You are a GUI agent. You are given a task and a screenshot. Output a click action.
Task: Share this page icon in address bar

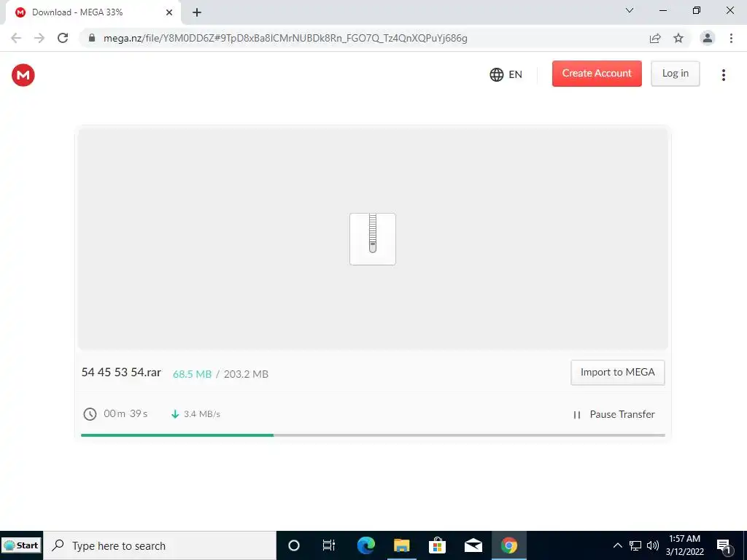coord(655,38)
